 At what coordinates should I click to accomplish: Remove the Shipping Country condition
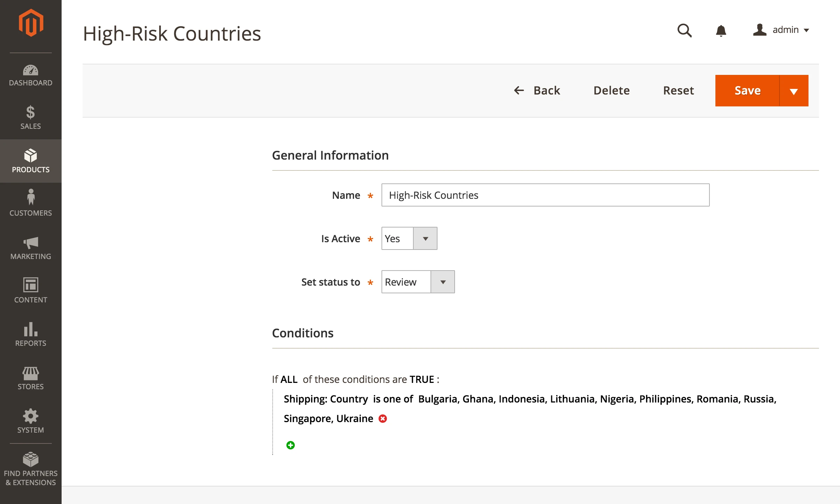pyautogui.click(x=383, y=418)
